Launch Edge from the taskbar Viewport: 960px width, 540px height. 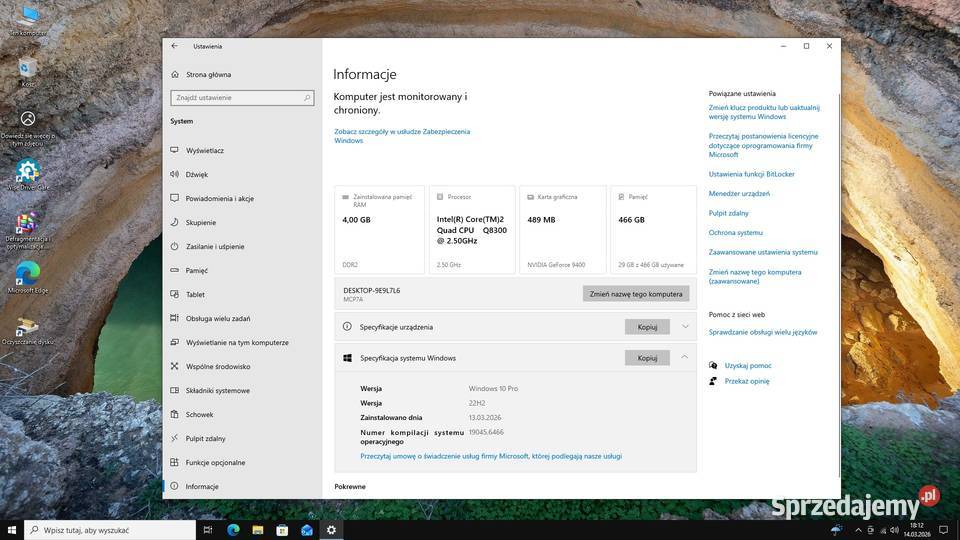tap(233, 530)
